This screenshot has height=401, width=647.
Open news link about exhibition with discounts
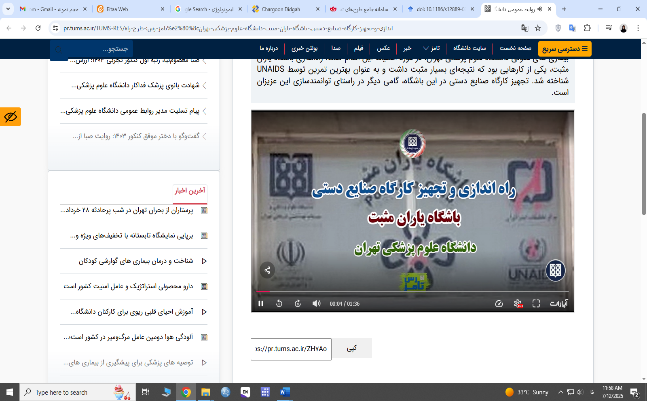coord(131,236)
